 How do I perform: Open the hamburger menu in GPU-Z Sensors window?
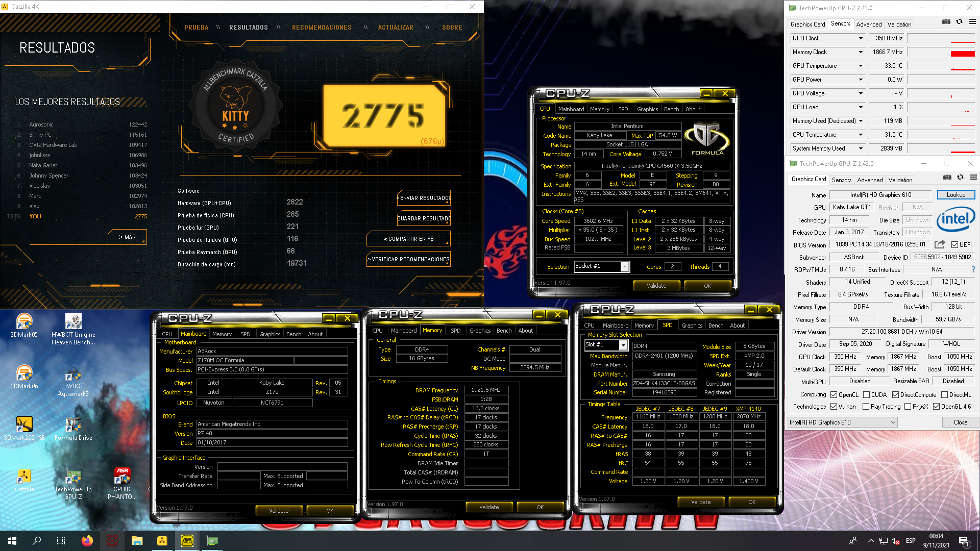click(x=972, y=21)
